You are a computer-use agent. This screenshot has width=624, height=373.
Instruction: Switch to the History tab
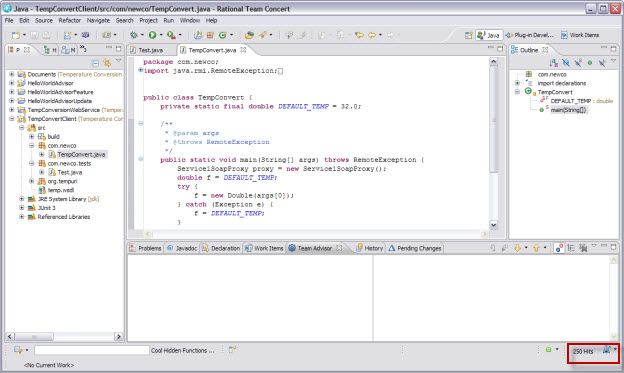(x=369, y=248)
